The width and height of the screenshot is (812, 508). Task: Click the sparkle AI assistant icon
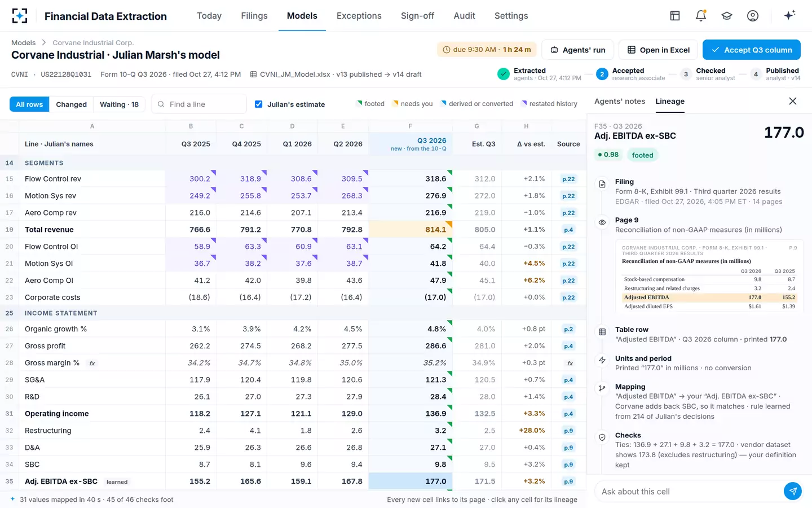789,15
